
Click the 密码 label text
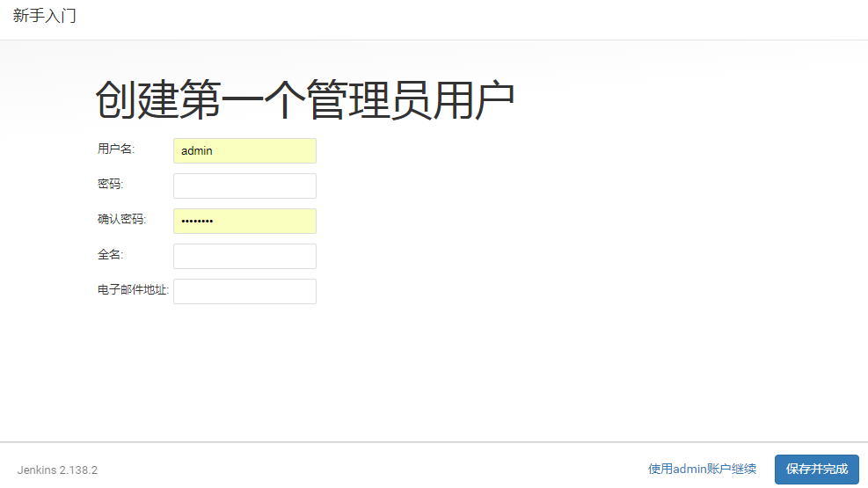[x=110, y=184]
